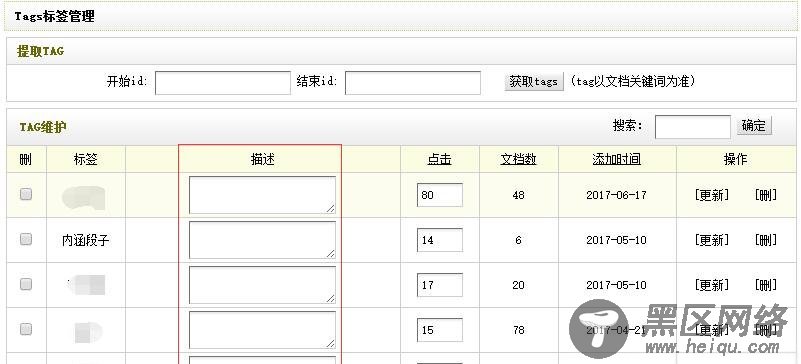Click the click-count field showing 15

[440, 330]
